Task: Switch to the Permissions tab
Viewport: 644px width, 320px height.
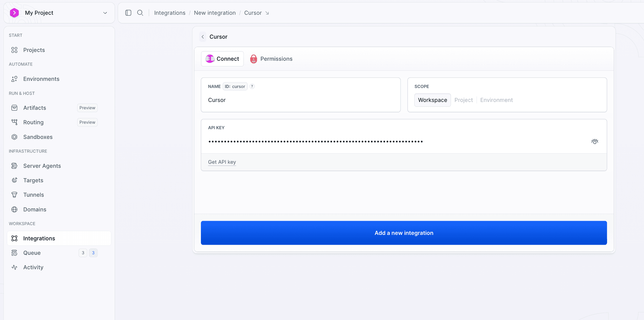Action: (271, 59)
